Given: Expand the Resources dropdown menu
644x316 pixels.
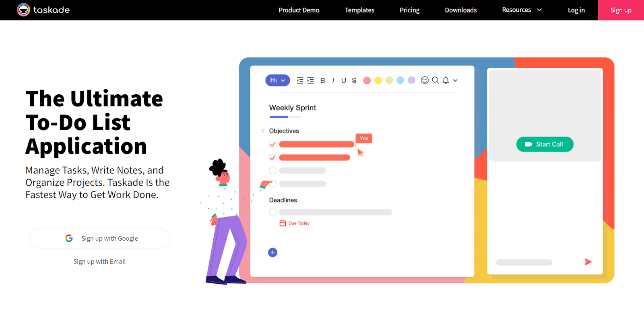Looking at the screenshot, I should click(x=522, y=10).
